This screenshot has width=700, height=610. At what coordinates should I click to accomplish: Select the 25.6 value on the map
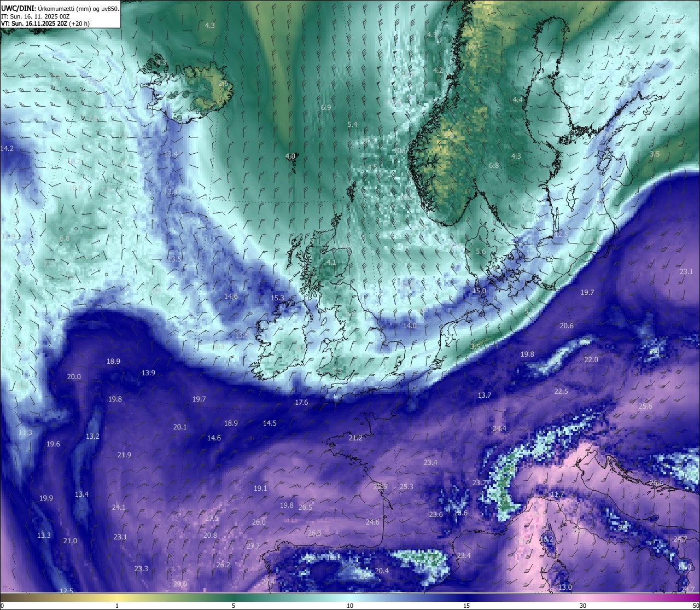click(645, 406)
